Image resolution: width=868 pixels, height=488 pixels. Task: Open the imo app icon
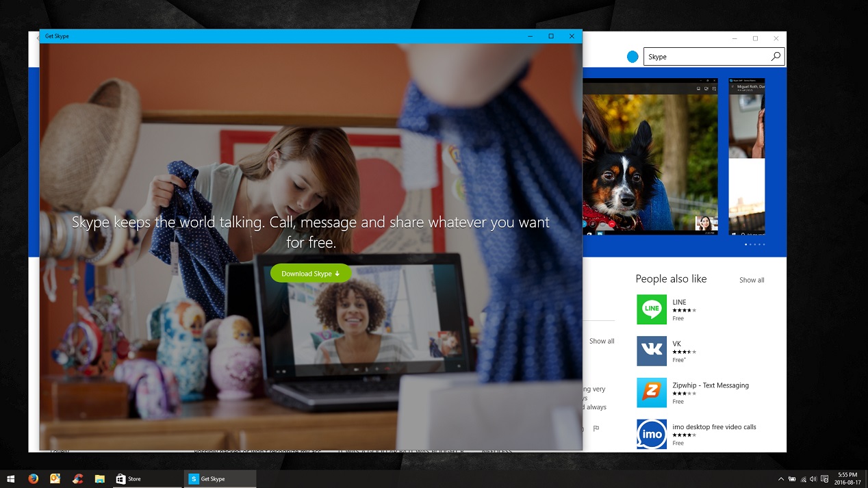pos(652,435)
